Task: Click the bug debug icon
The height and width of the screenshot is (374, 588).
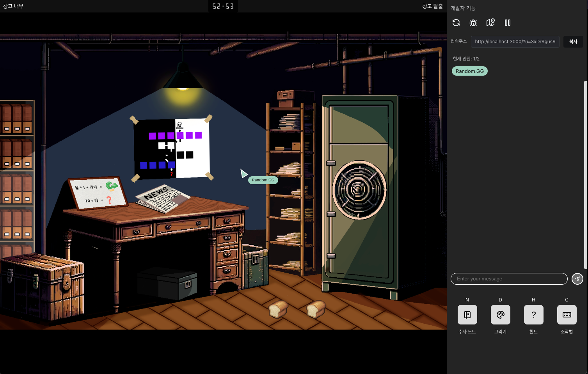Action: click(473, 23)
